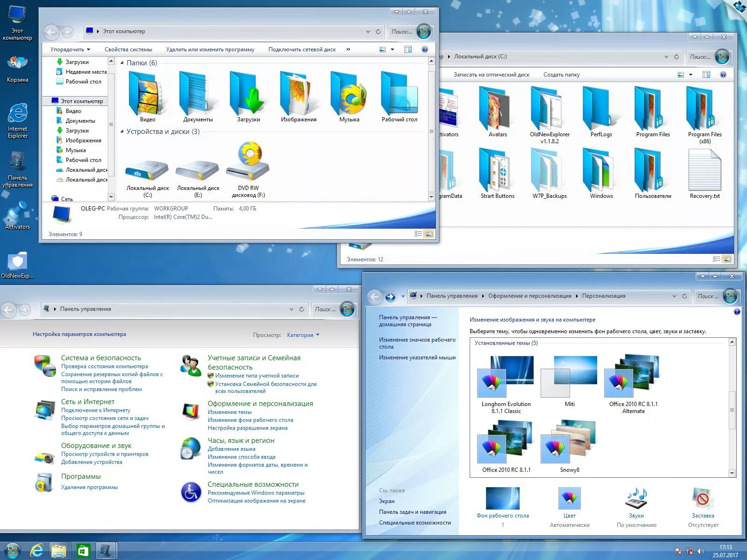Click Удаление программы link
747x560 pixels.
(x=89, y=487)
